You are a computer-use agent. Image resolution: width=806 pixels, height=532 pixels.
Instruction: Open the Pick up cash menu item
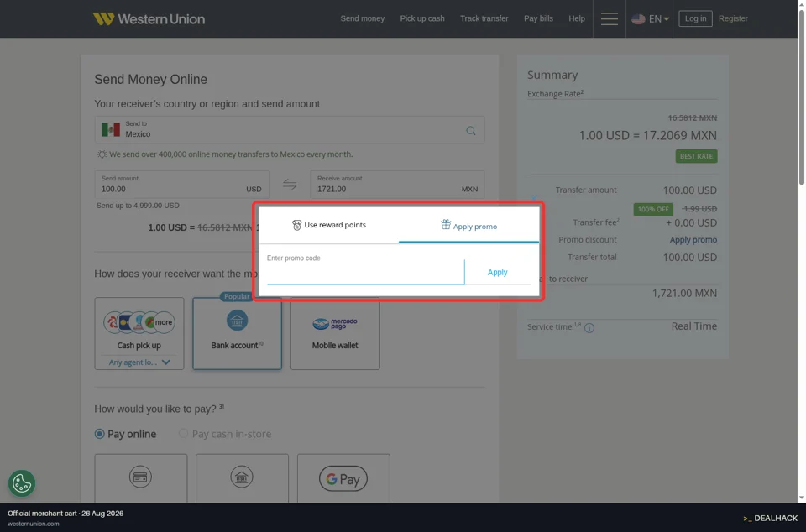[422, 18]
